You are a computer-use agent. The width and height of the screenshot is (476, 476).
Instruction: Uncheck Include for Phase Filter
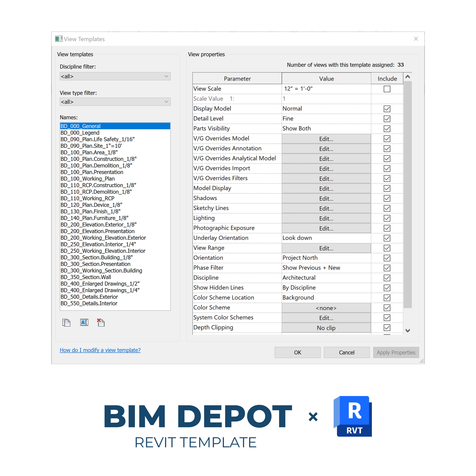pyautogui.click(x=387, y=268)
